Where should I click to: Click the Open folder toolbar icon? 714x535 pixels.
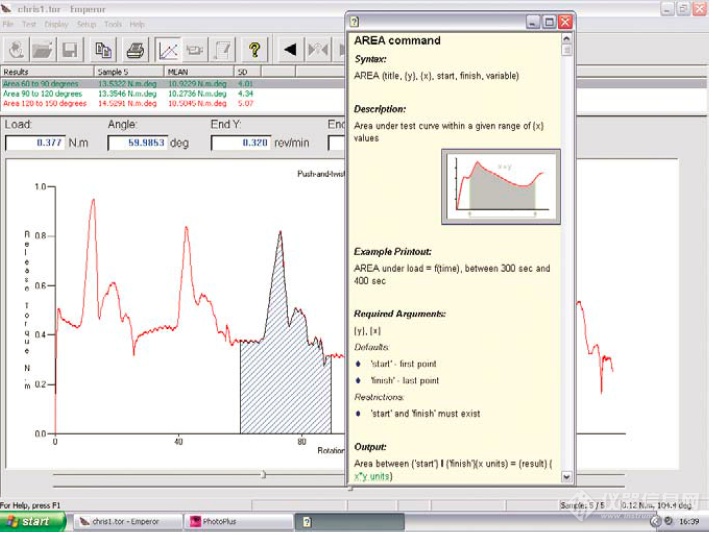point(43,49)
